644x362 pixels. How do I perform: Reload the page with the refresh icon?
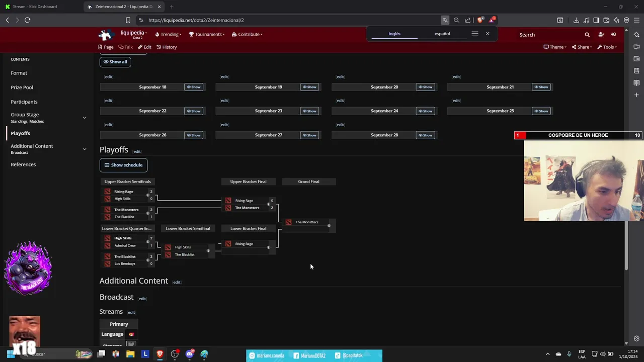coord(27,20)
